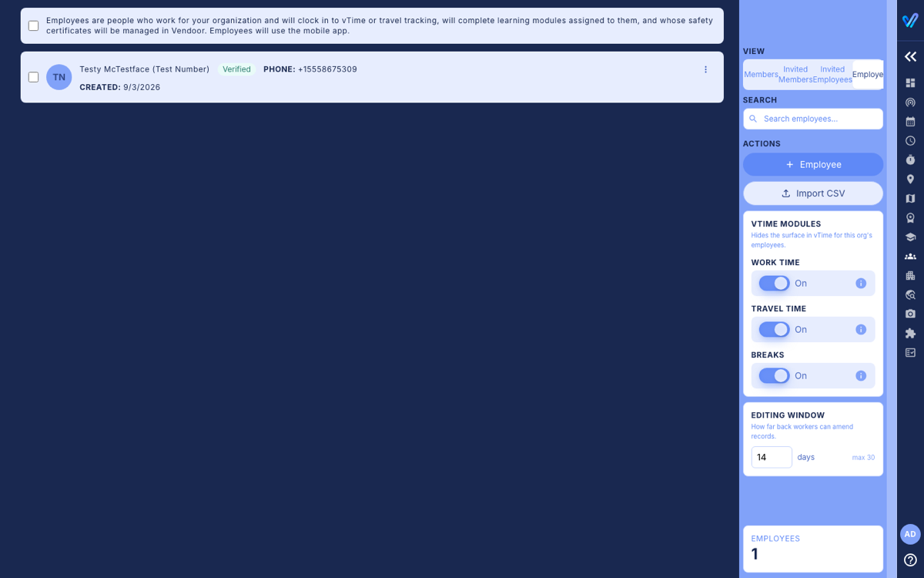Click the Vendoor logo icon
Image resolution: width=924 pixels, height=578 pixels.
[x=910, y=20]
